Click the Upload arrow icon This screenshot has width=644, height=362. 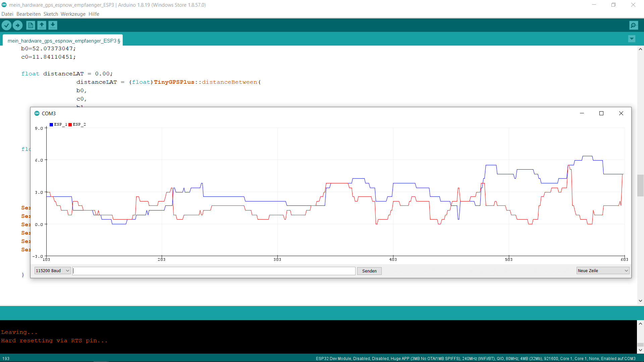(17, 25)
